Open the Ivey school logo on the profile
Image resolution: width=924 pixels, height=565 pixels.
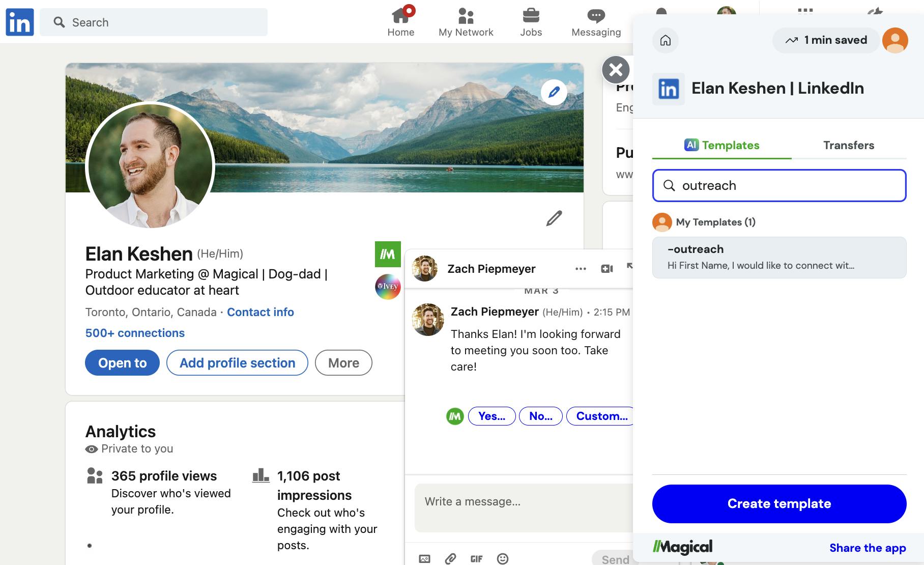pos(388,287)
